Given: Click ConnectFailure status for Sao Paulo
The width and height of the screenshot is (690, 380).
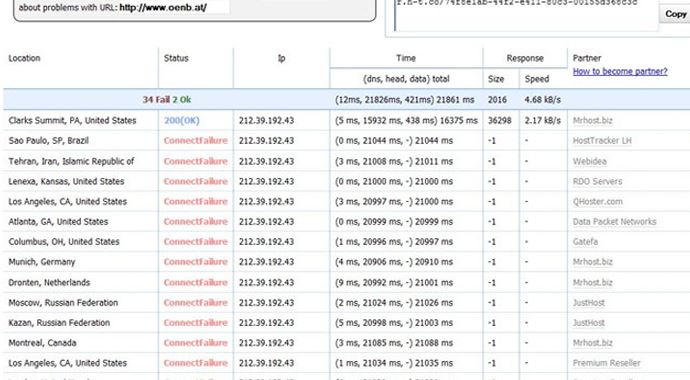Looking at the screenshot, I should pyautogui.click(x=196, y=141).
